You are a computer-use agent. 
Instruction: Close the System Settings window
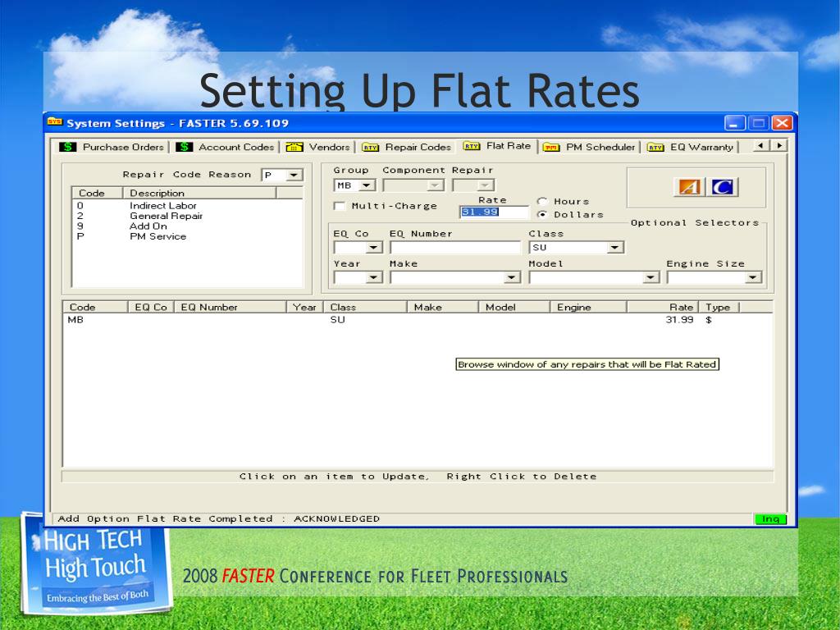pos(782,123)
